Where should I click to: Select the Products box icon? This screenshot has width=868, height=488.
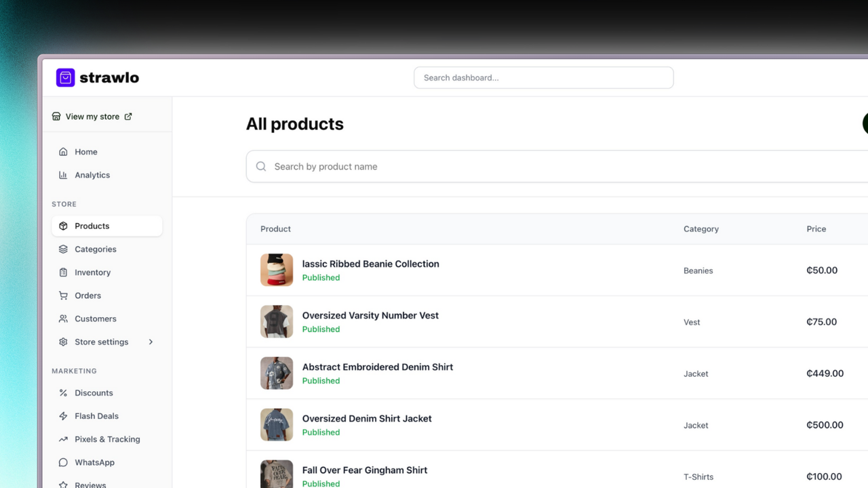[63, 226]
